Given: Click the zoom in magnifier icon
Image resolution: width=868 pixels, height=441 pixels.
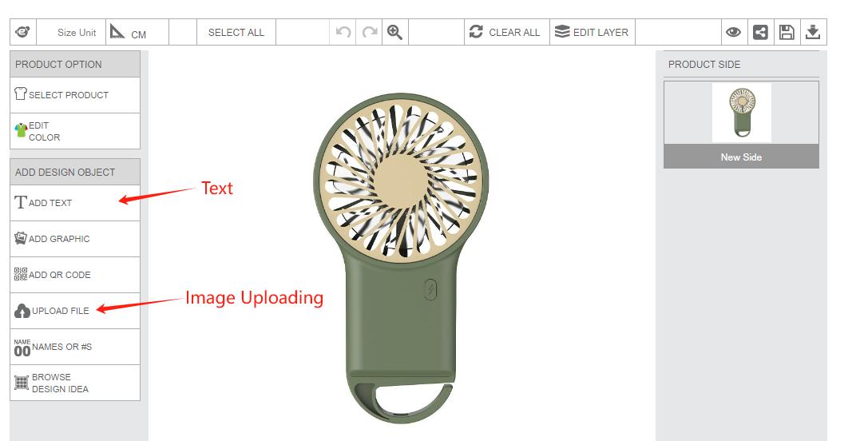Looking at the screenshot, I should (x=395, y=32).
